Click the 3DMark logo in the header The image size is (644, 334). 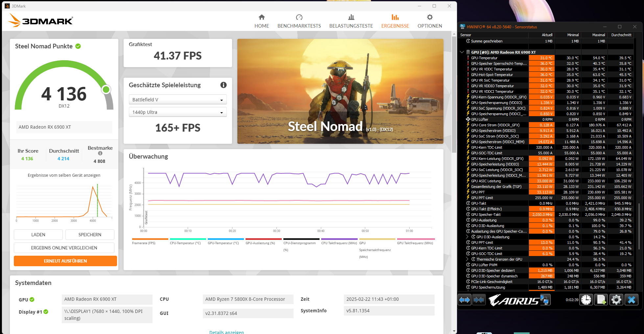tap(40, 20)
